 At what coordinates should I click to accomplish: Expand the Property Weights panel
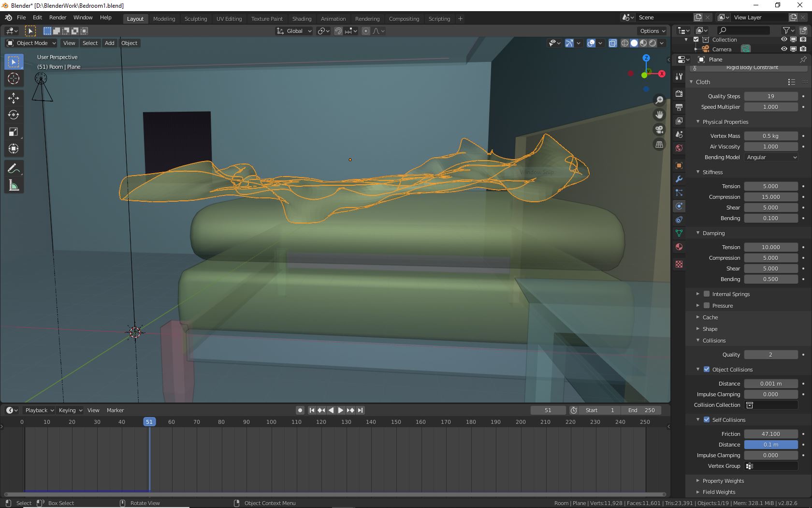(x=723, y=481)
